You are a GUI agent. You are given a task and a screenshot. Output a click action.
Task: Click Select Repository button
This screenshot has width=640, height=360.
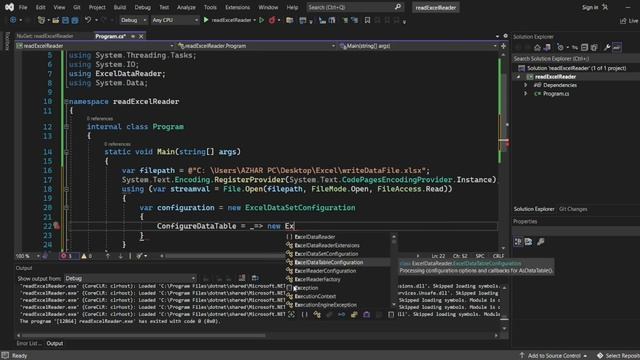point(618,356)
